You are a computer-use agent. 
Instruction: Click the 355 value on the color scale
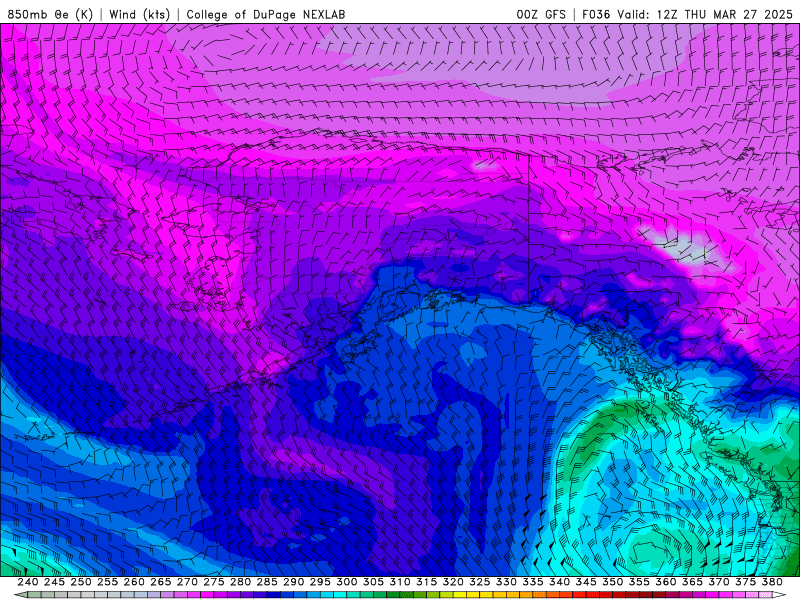[x=639, y=582]
